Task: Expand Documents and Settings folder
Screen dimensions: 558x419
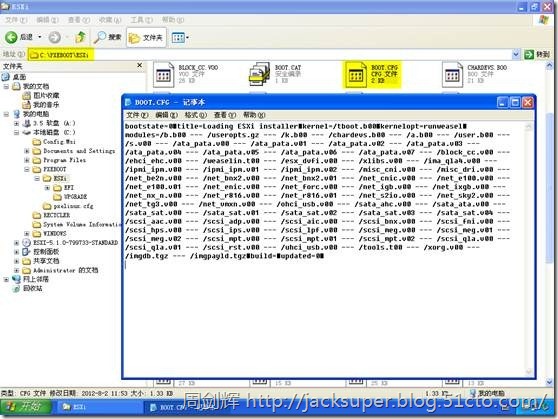Action: pyautogui.click(x=27, y=151)
